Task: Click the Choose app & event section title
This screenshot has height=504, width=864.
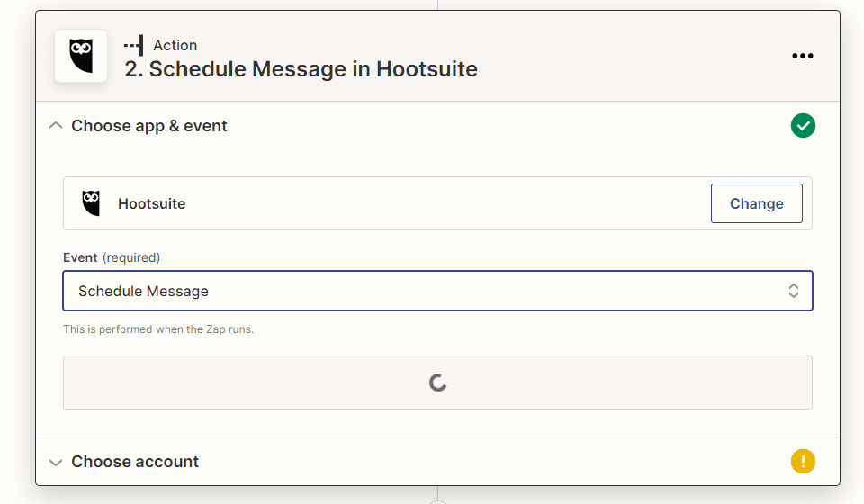Action: (x=149, y=126)
